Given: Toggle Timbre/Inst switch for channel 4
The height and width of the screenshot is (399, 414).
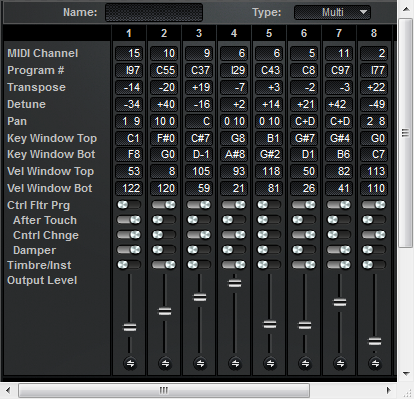Looking at the screenshot, I should pos(234,265).
